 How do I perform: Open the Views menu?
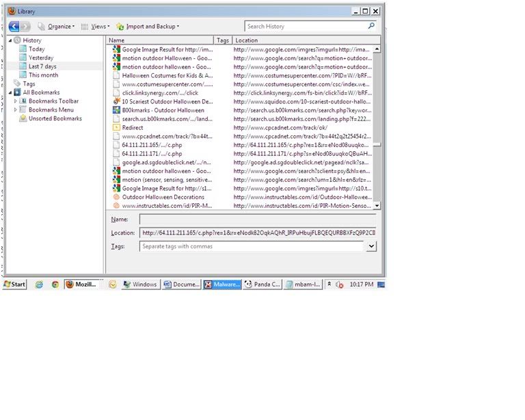[x=96, y=27]
